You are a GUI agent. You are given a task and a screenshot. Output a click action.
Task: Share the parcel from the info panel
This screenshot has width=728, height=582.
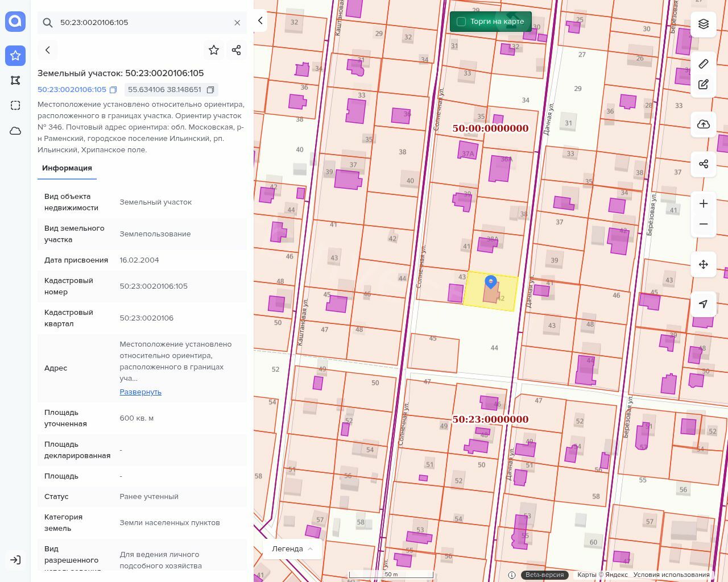(x=237, y=50)
